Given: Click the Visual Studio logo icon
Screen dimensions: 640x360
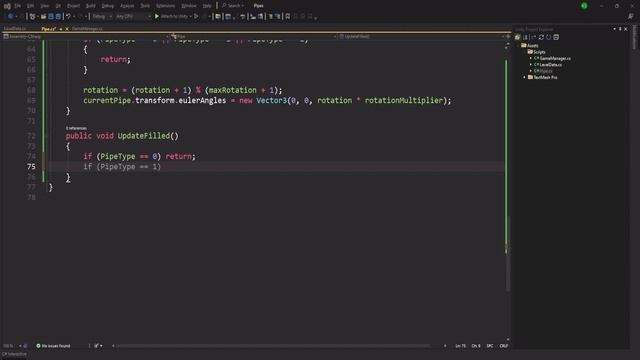Looking at the screenshot, I should pos(7,6).
